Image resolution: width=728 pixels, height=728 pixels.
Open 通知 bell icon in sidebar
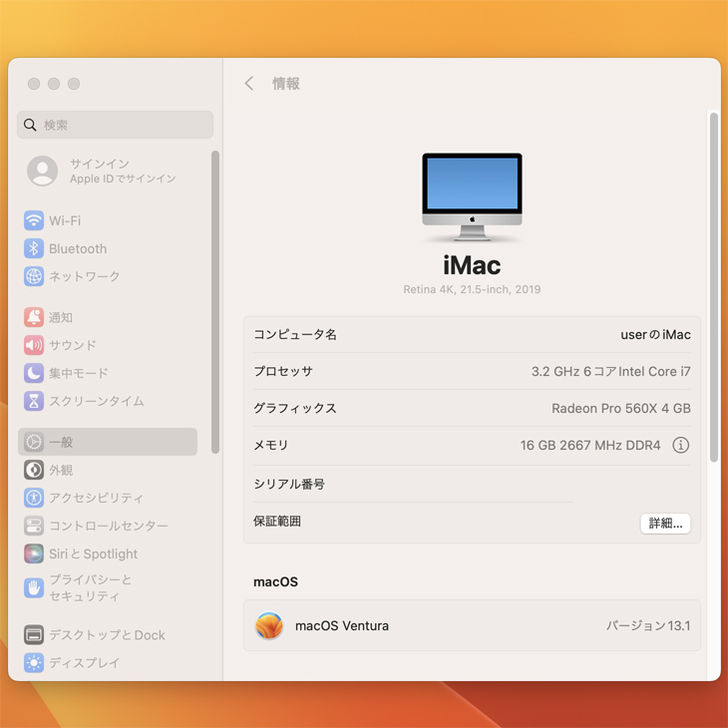click(34, 317)
